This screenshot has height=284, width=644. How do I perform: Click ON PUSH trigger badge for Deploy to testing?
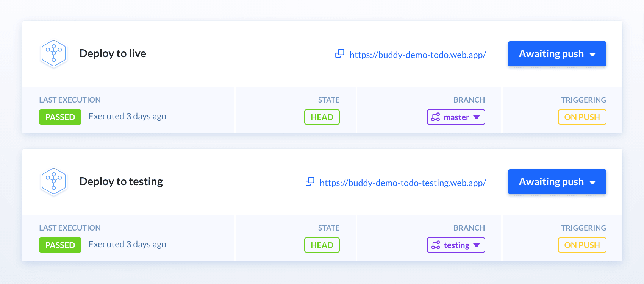pyautogui.click(x=582, y=245)
